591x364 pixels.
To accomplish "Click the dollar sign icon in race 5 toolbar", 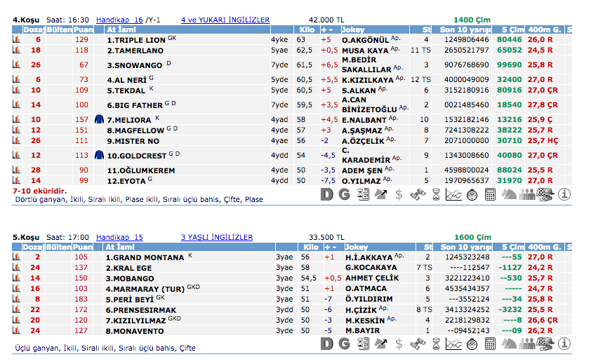I will pyautogui.click(x=399, y=344).
